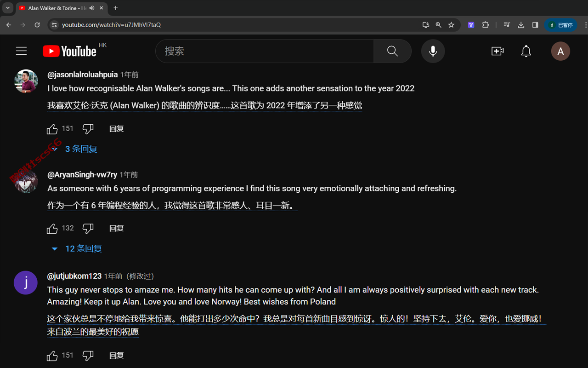Focus the YouTube search box
This screenshot has height=368, width=588.
tap(265, 51)
